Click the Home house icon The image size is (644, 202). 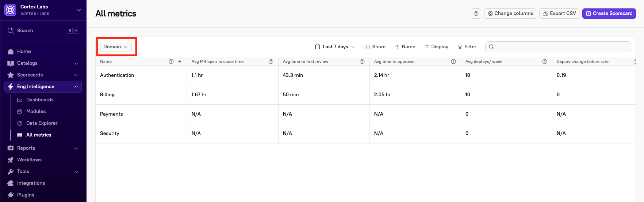[x=11, y=52]
